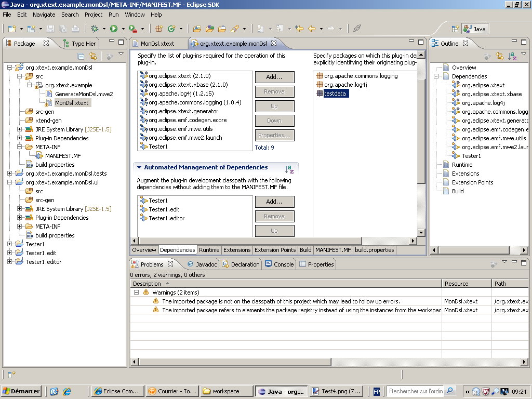532x399 pixels.
Task: Click the New wizard toolbar icon
Action: [12, 29]
